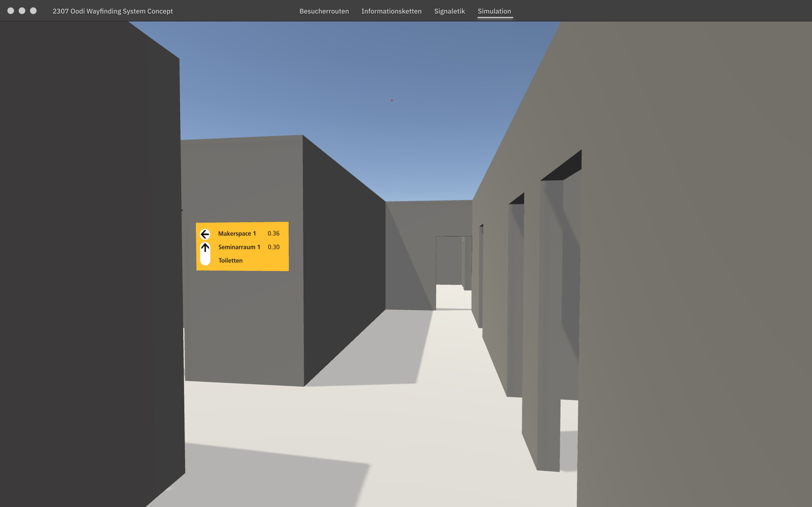Click the project title 2307 Oodi Wayfinding System Concept

pos(113,11)
